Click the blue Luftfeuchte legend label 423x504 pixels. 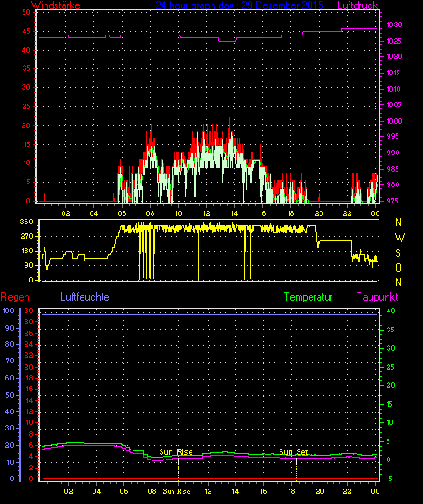click(84, 297)
